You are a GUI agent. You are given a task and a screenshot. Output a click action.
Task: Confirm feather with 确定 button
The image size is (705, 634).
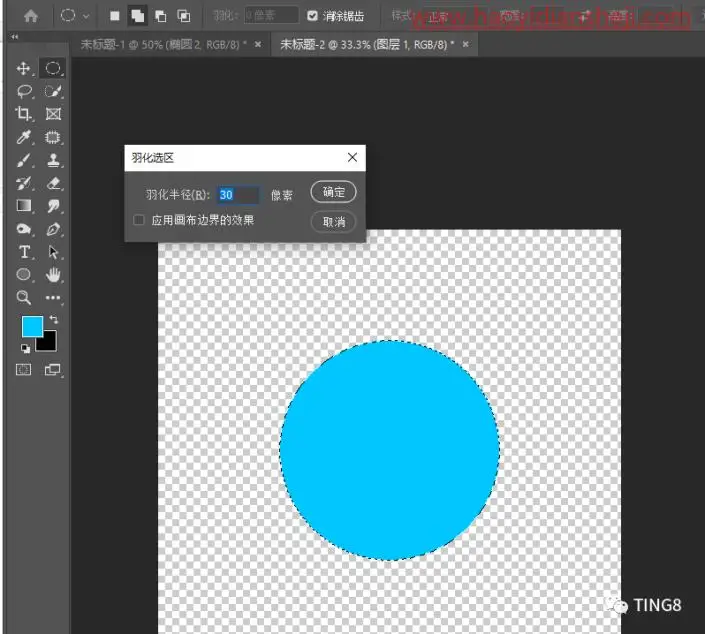[334, 192]
